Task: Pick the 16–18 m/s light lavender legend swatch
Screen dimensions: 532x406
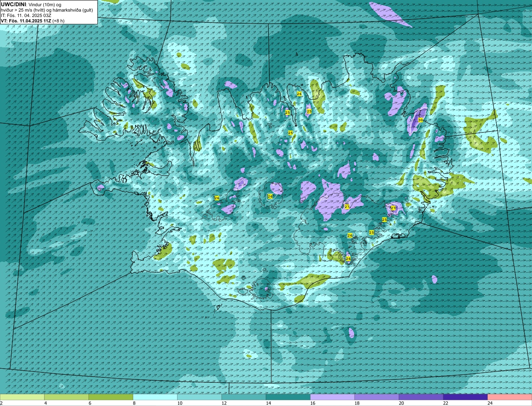Action: pyautogui.click(x=332, y=397)
